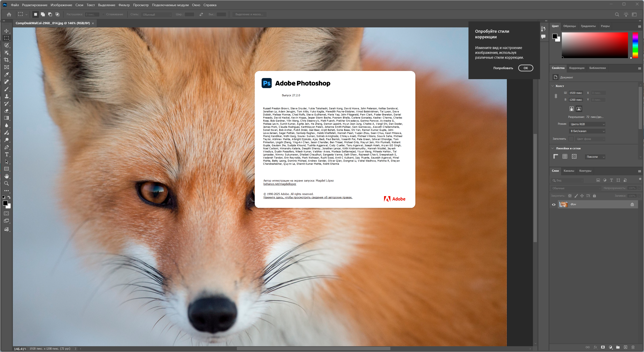
Task: Collapse the Холст section
Action: (x=553, y=86)
